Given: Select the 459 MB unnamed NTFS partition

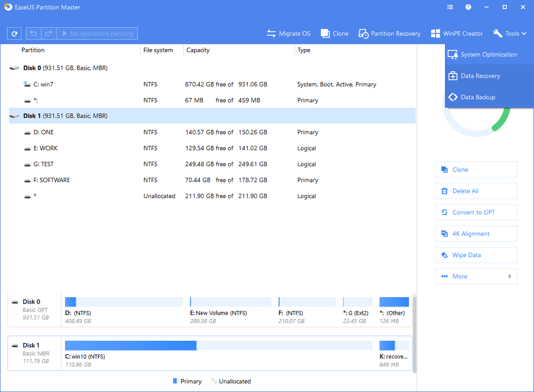Looking at the screenshot, I should coord(212,100).
